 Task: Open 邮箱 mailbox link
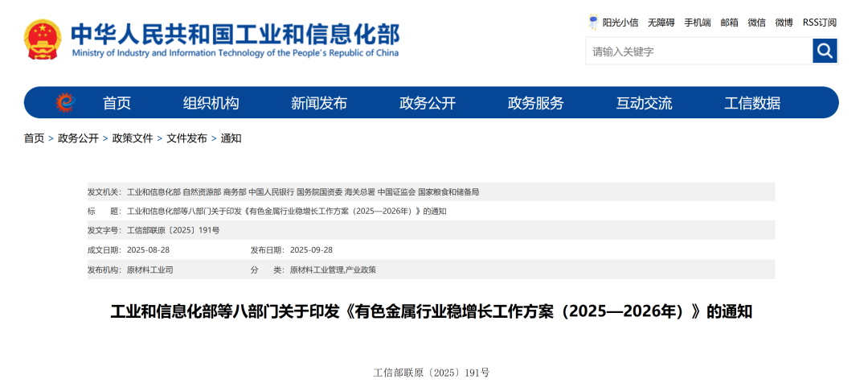729,23
